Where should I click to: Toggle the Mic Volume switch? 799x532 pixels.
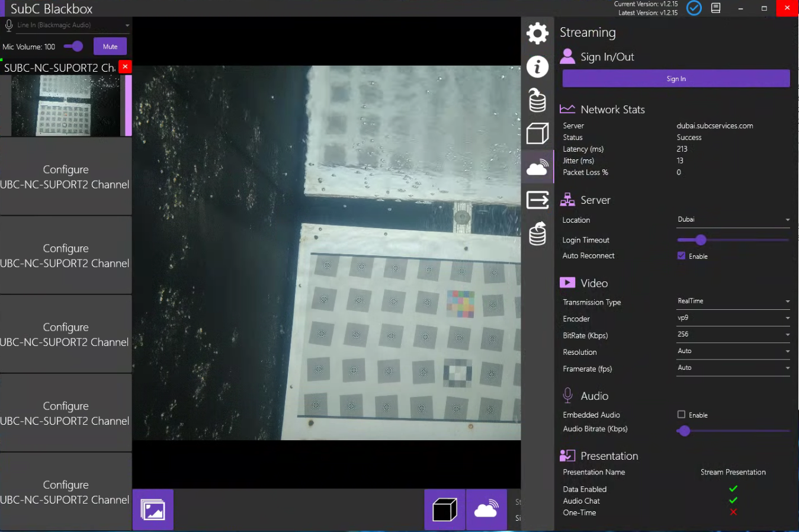click(74, 46)
